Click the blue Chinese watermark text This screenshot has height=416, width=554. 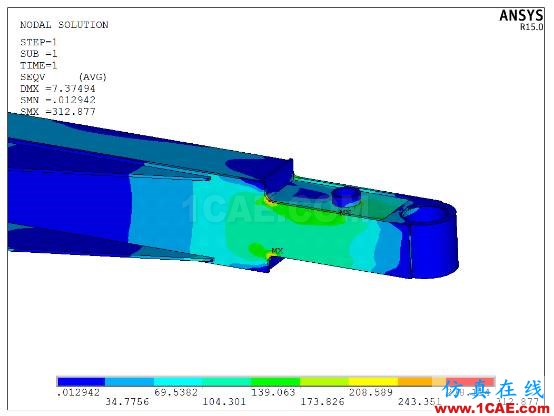click(x=494, y=389)
